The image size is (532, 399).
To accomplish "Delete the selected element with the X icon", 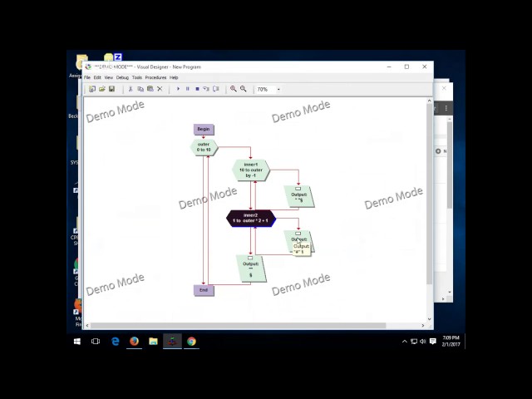I will (160, 89).
